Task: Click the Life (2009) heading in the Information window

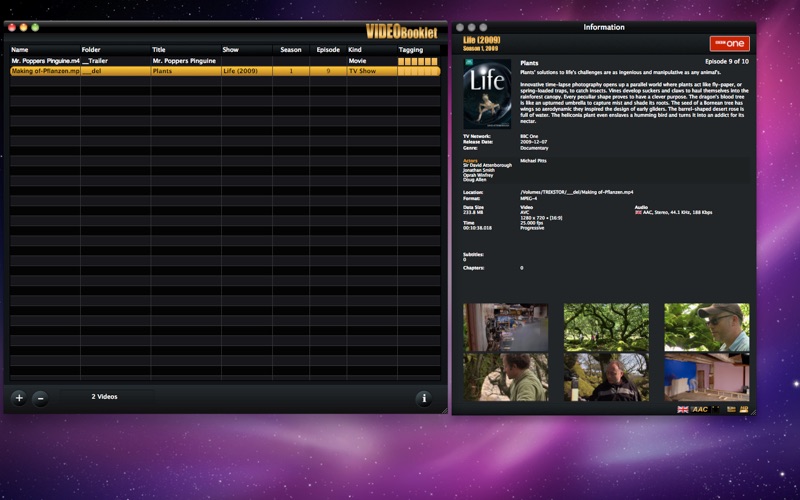Action: click(x=482, y=40)
